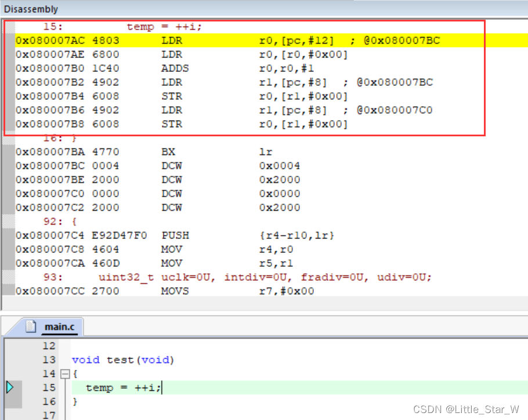Place cursor in temp = ++i; editor line

pyautogui.click(x=123, y=388)
